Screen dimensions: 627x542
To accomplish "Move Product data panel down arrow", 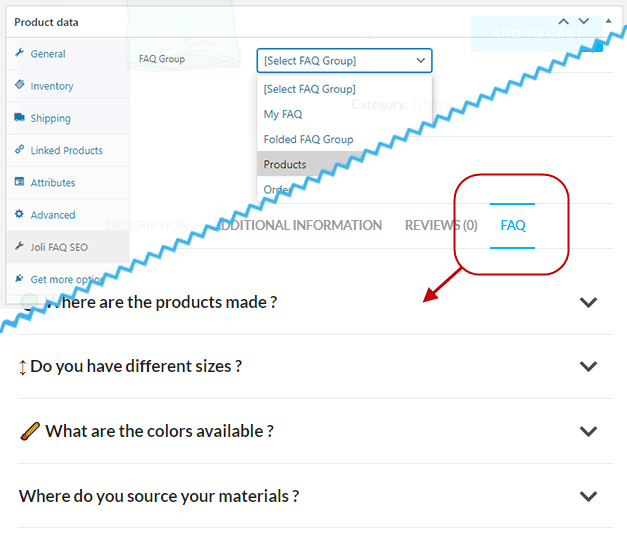I will (584, 22).
